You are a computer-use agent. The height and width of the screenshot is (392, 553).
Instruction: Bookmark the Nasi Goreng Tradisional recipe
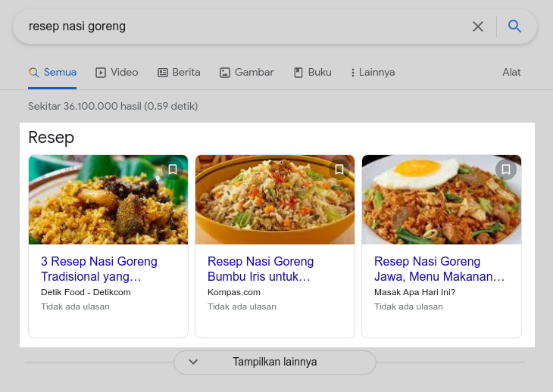pos(173,170)
